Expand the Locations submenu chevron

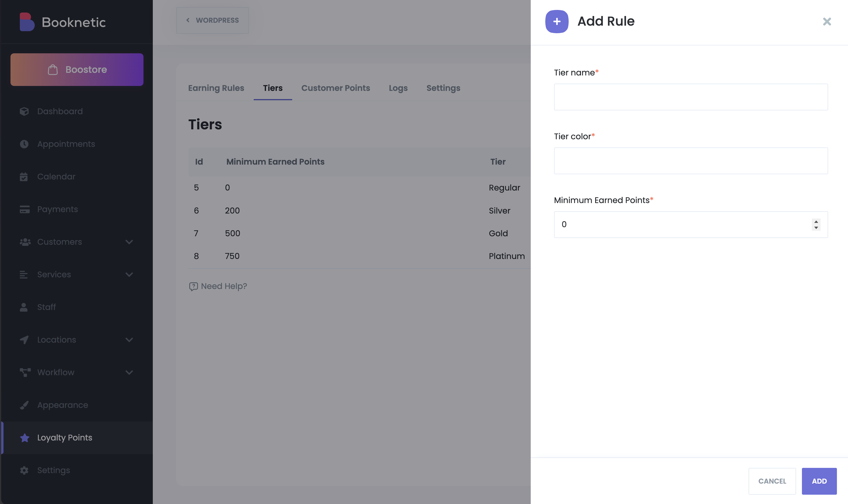tap(129, 340)
